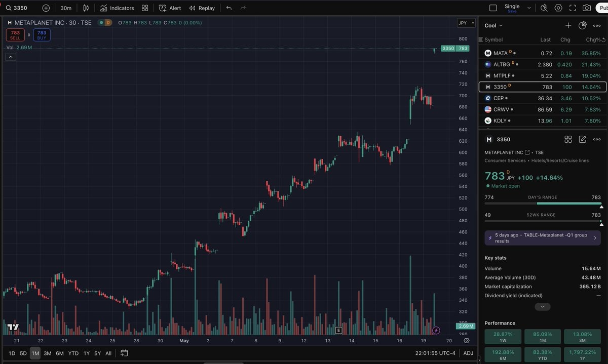
Task: Open chart settings hexagon icon
Action: (558, 8)
